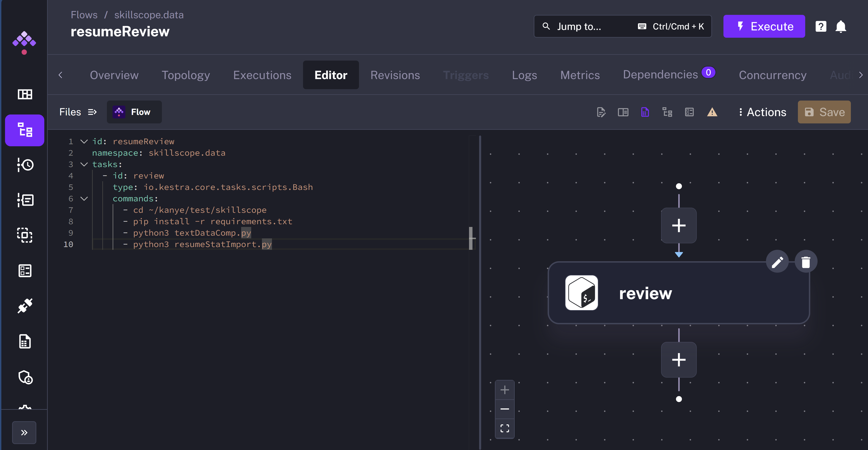
Task: Switch to the Topology tab
Action: [x=186, y=75]
